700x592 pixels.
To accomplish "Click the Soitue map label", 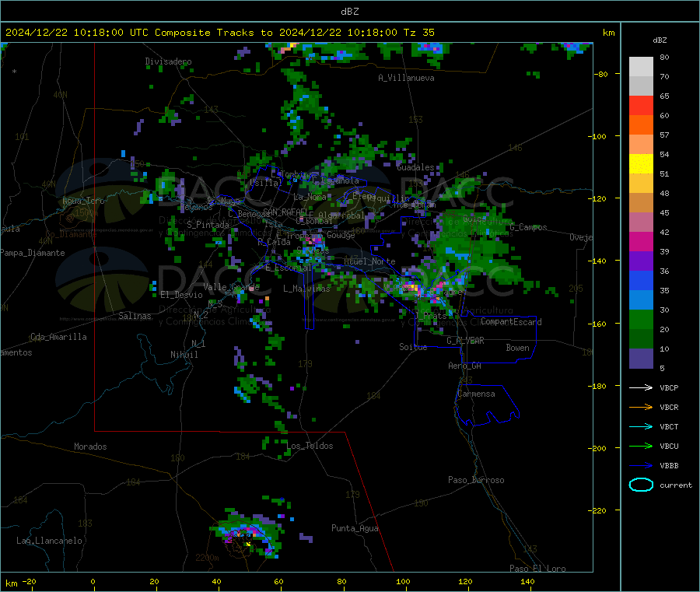I will [x=413, y=347].
